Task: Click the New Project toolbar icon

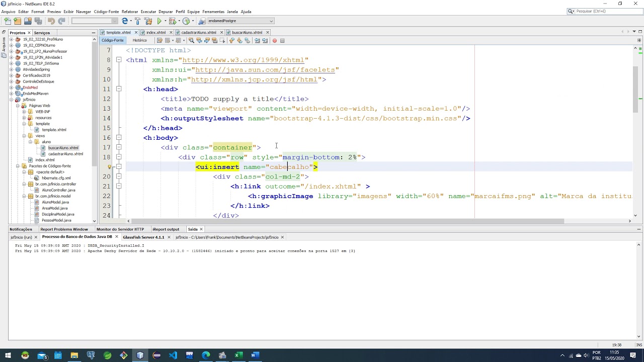Action: 18,21
